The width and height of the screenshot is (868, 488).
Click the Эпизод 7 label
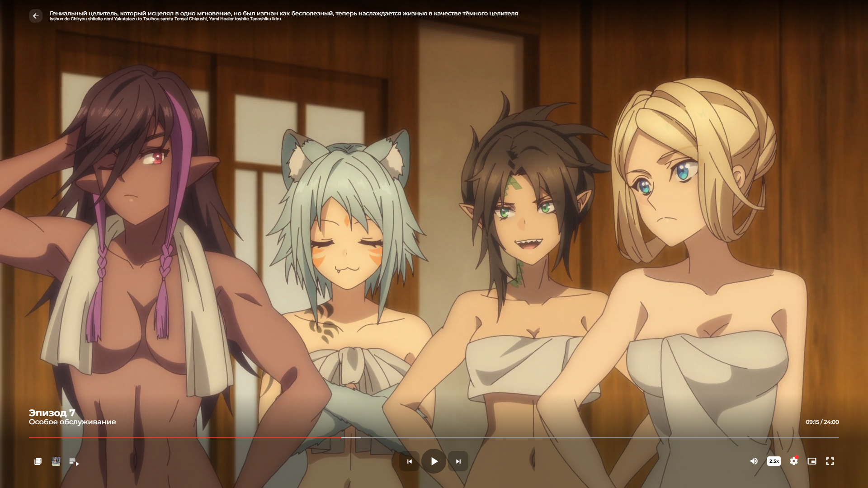[52, 413]
